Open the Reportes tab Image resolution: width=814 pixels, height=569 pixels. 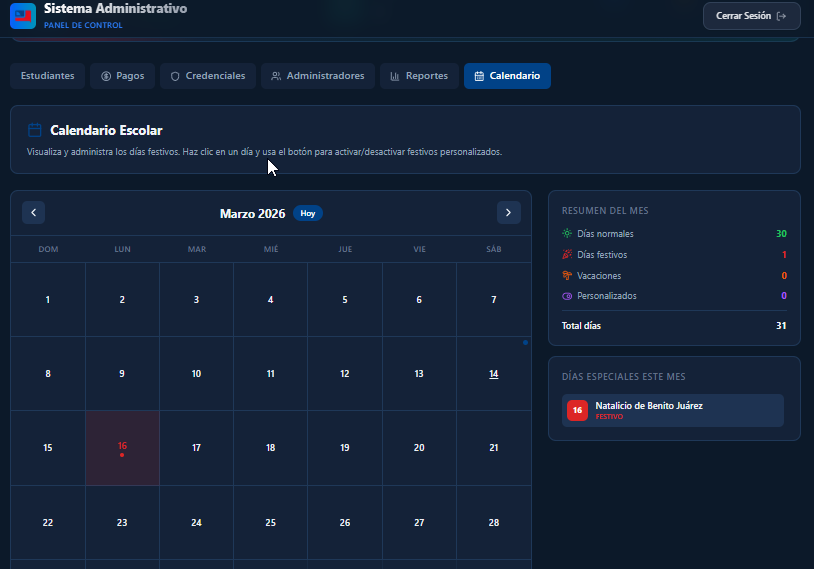click(x=419, y=76)
